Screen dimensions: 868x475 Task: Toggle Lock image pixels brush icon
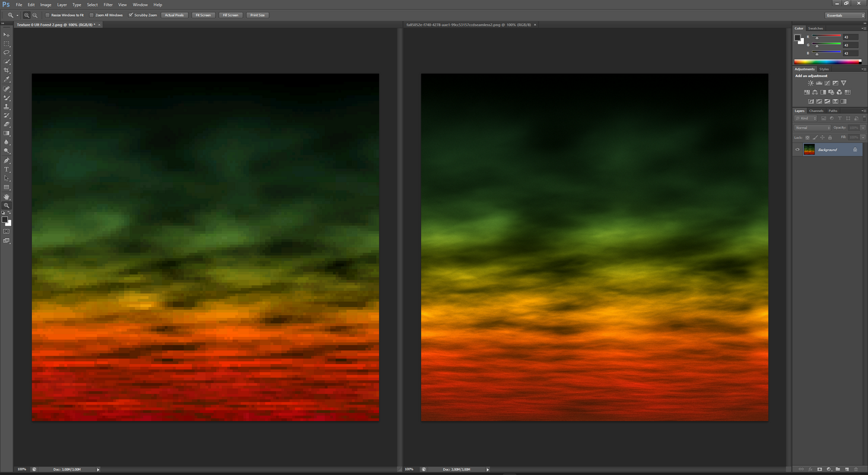pyautogui.click(x=815, y=137)
